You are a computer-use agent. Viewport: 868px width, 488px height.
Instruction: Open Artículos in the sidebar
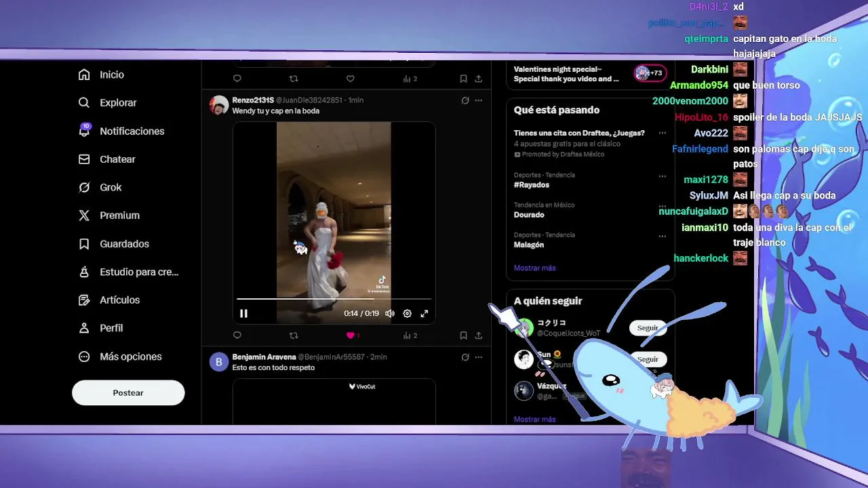[108, 300]
